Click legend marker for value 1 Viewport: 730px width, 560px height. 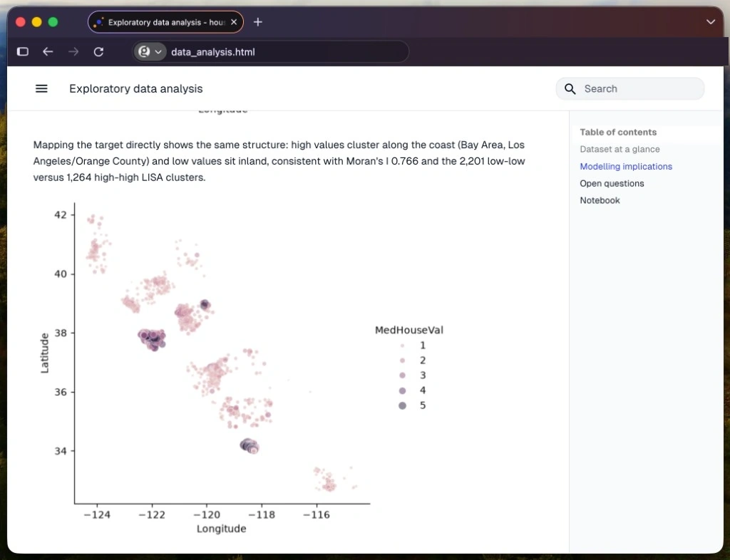coord(402,346)
